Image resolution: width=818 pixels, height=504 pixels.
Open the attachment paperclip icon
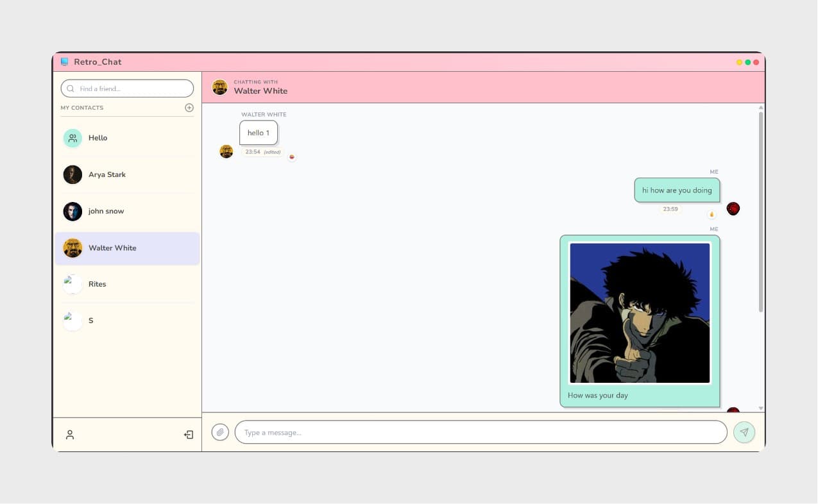pos(220,432)
